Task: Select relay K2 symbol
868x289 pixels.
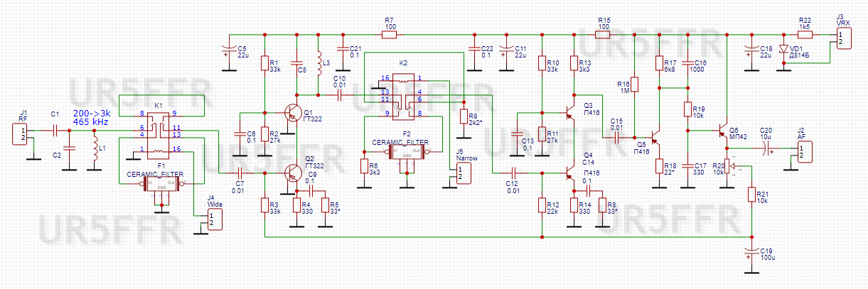Action: click(x=403, y=95)
